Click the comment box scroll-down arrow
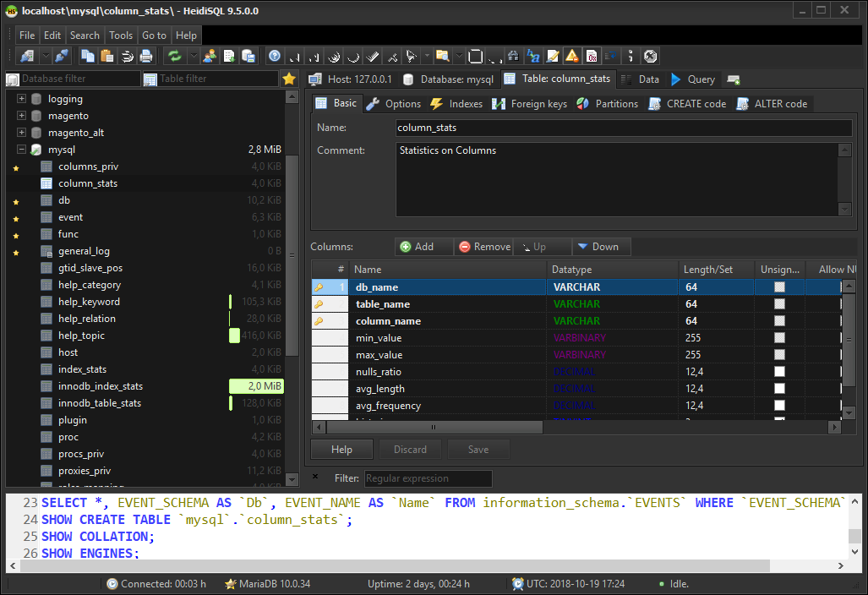The width and height of the screenshot is (868, 595). click(844, 210)
